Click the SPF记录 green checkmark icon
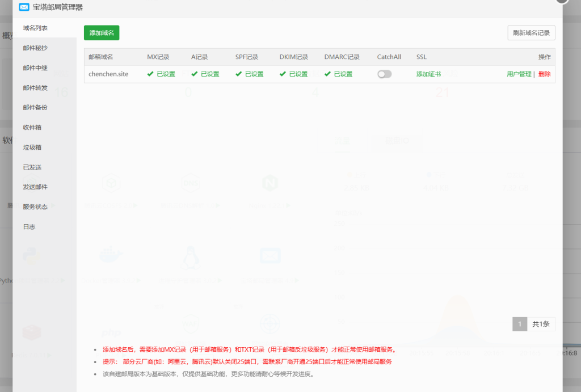The height and width of the screenshot is (392, 581). (x=239, y=74)
